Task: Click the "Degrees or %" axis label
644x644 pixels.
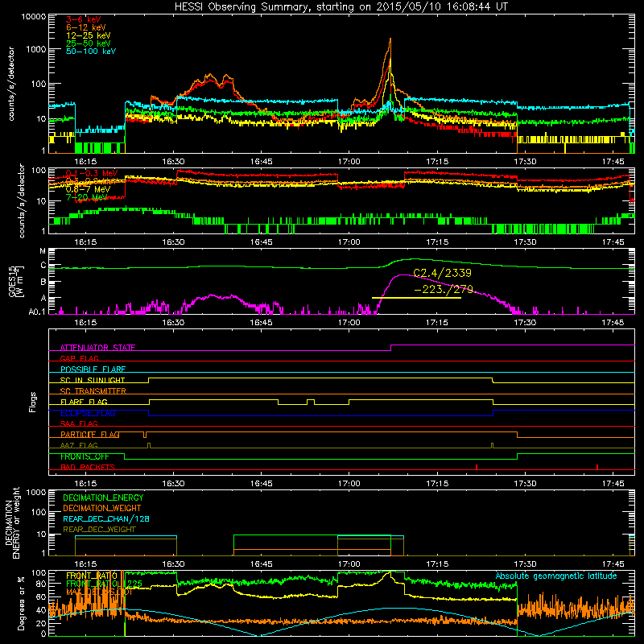Action: (x=21, y=603)
